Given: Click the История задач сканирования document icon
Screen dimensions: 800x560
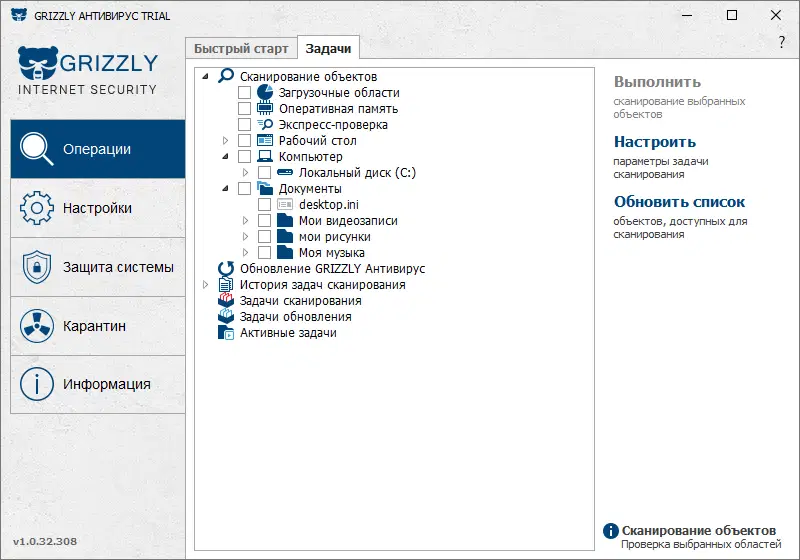Looking at the screenshot, I should (x=226, y=284).
